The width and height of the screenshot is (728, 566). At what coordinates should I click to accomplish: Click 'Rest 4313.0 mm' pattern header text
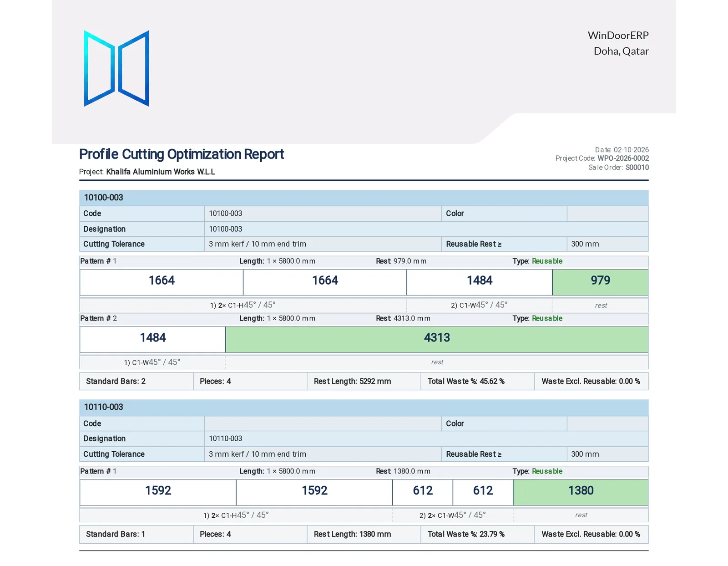pos(403,318)
